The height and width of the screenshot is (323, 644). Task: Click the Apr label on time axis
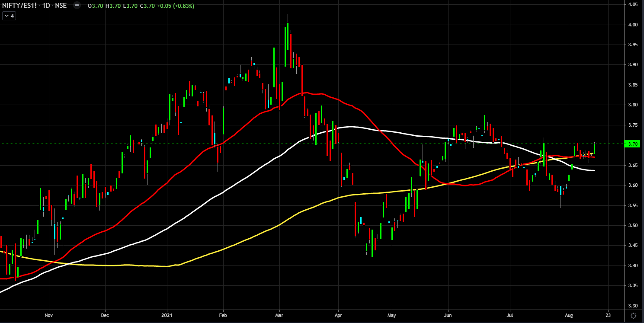click(338, 316)
